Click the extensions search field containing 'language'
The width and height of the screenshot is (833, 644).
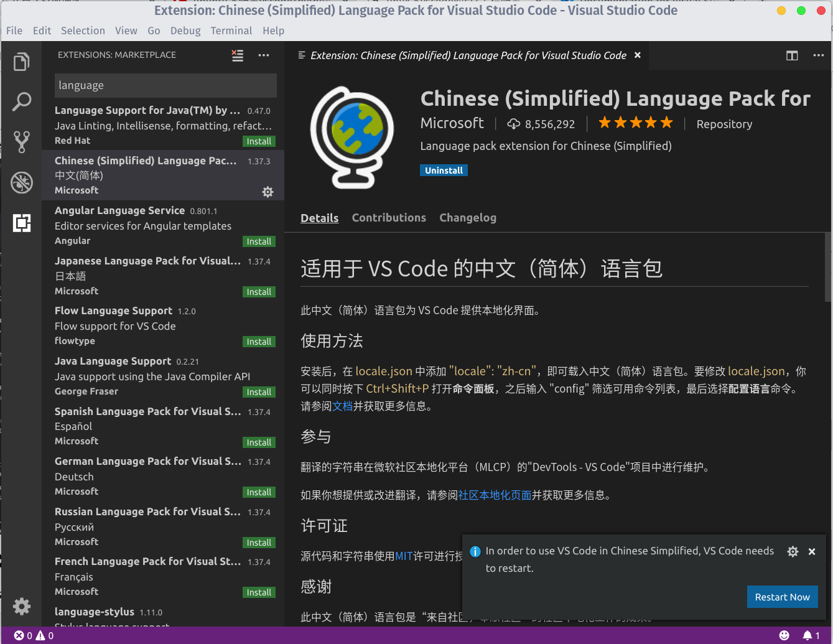165,85
